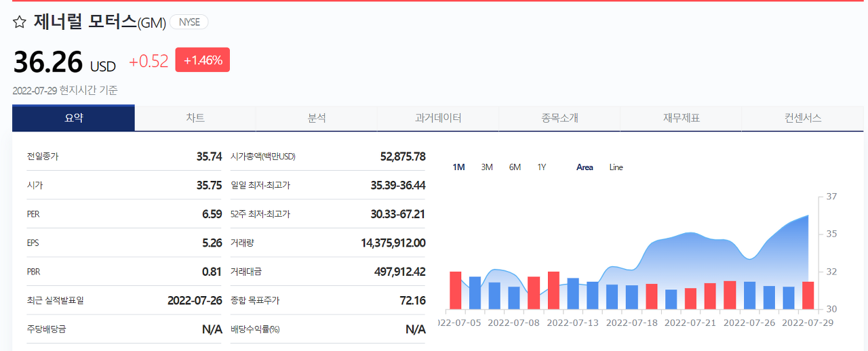
Task: Click the 2022-07-13 chart axis label
Action: (572, 323)
